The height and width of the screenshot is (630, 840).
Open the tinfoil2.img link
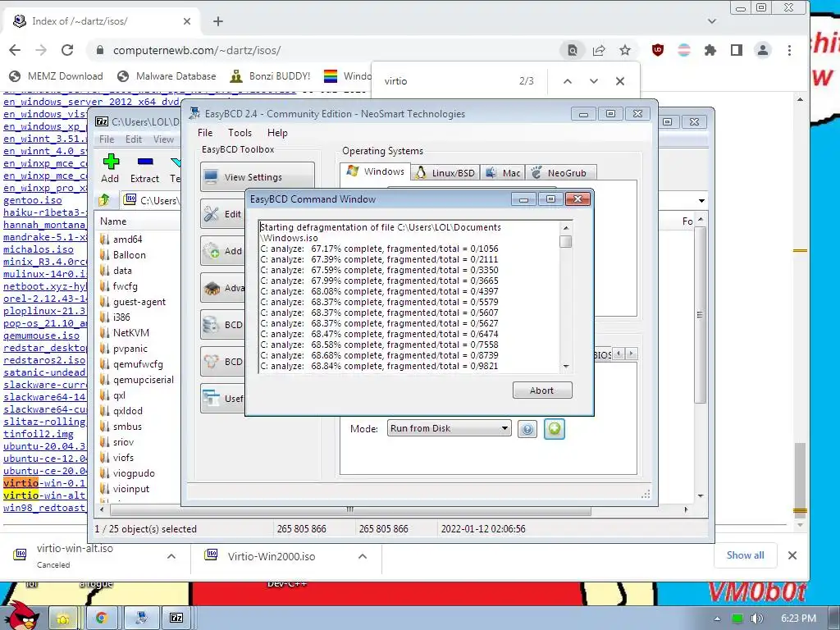pos(38,434)
